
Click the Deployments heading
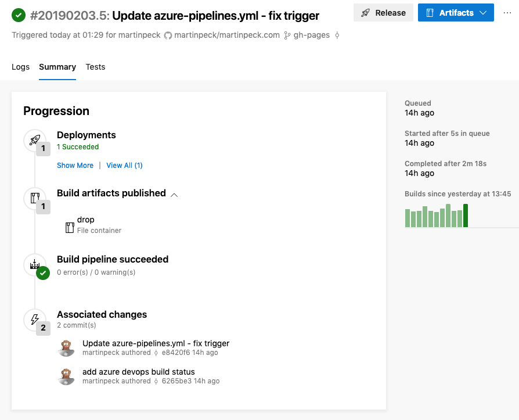[x=86, y=135]
